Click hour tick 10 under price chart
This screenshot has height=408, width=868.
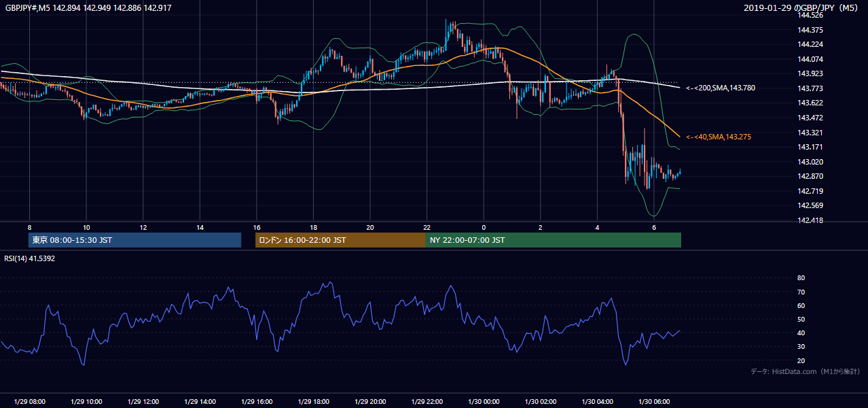(x=86, y=227)
